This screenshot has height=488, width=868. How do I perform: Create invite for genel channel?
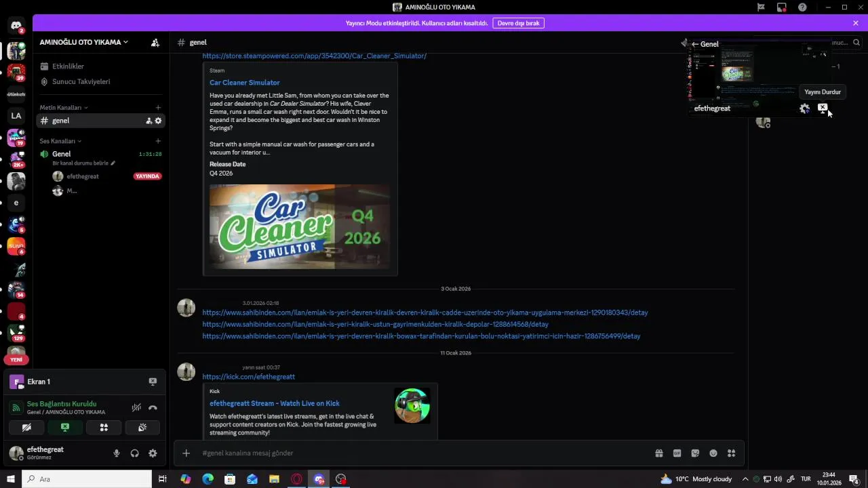(x=149, y=121)
